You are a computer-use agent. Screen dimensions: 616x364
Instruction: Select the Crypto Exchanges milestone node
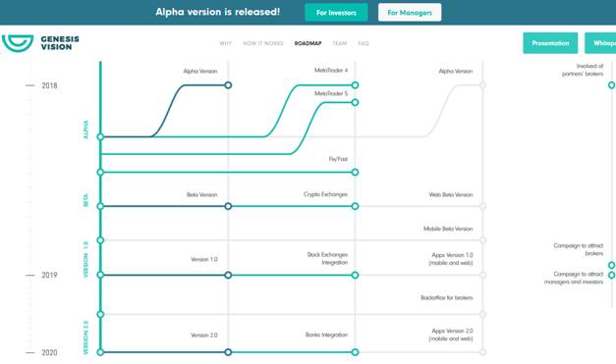pos(355,206)
